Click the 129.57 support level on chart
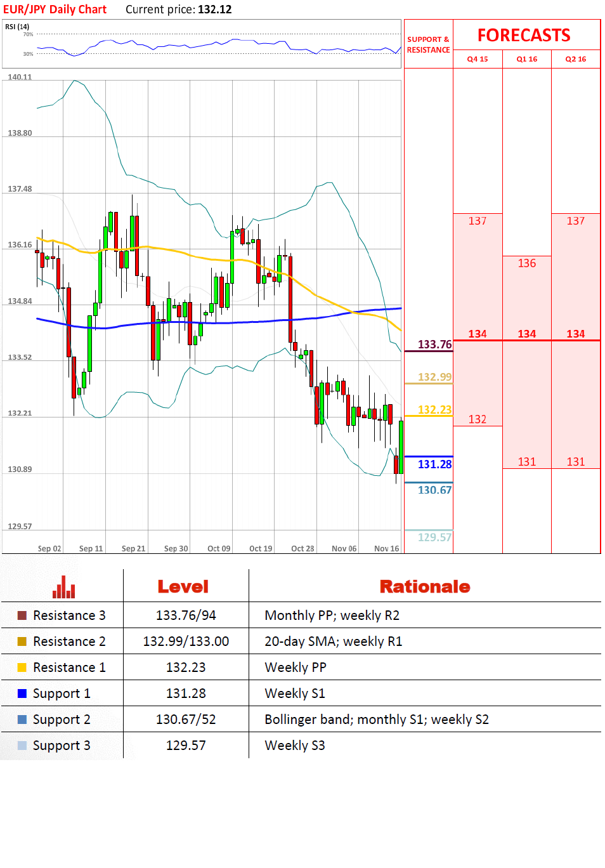Viewport: 605px width, 868px height. pyautogui.click(x=434, y=537)
